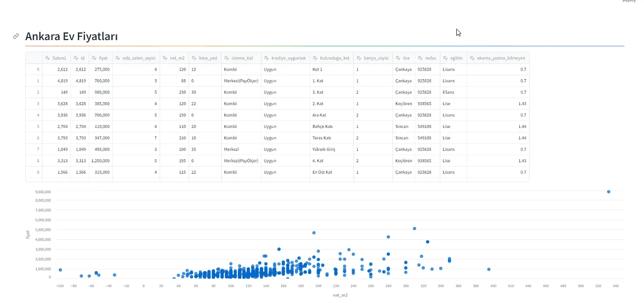Click the id column edit icon
Image resolution: width=644 pixels, height=306 pixels.
click(x=76, y=58)
